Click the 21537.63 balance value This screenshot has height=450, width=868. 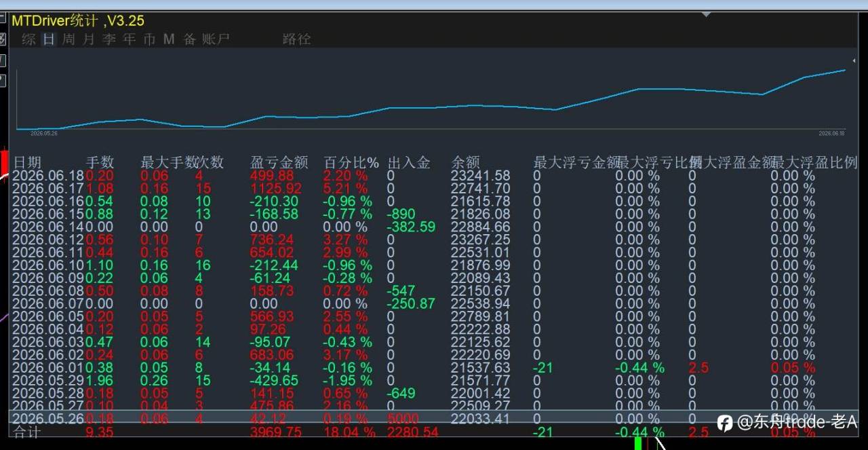click(480, 368)
